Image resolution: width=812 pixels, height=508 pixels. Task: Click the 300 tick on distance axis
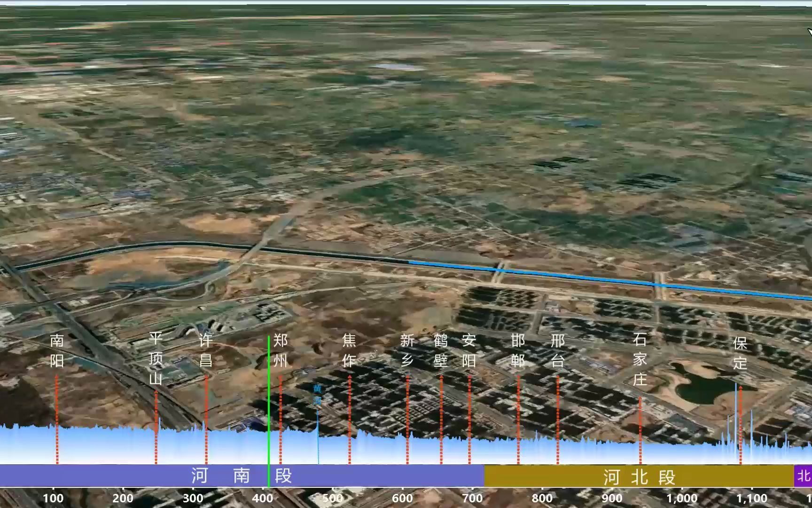click(193, 498)
